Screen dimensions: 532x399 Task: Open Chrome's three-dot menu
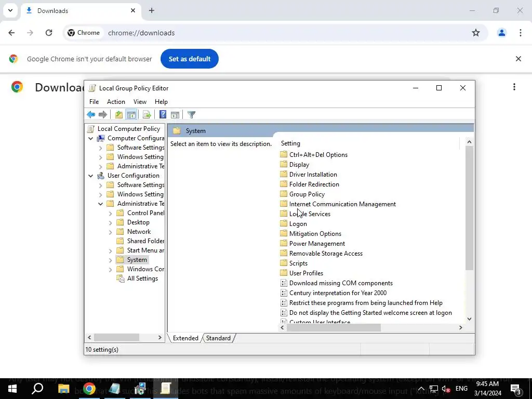(520, 33)
